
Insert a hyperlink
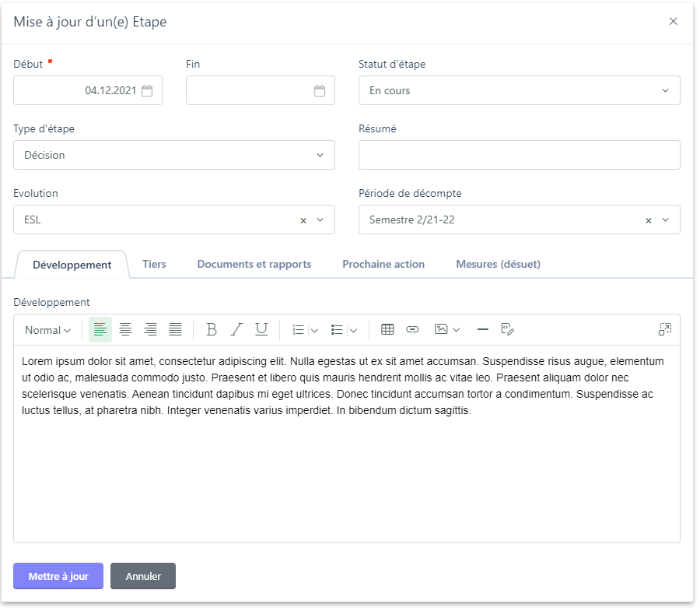click(x=412, y=330)
